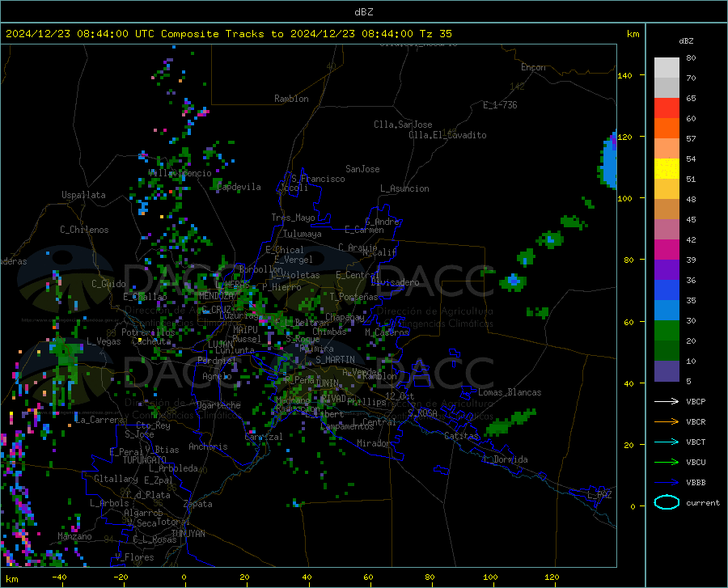The height and width of the screenshot is (588, 728).
Task: Click the TUNUYAN label on map
Action: (188, 534)
